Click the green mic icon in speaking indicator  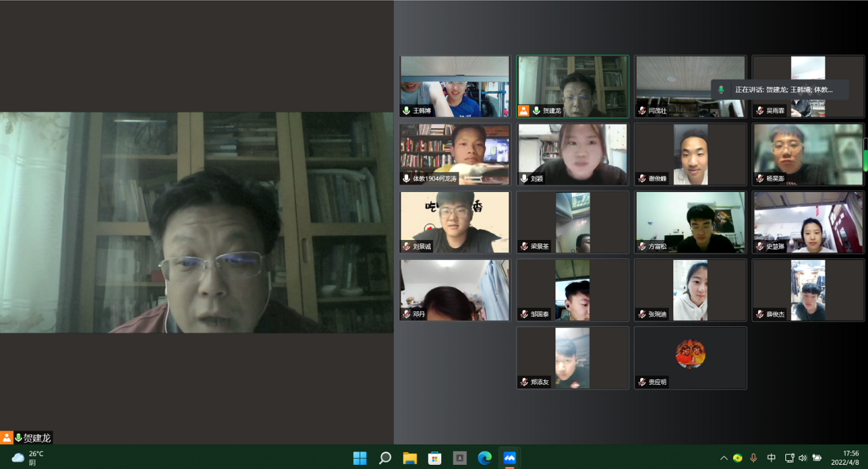721,90
